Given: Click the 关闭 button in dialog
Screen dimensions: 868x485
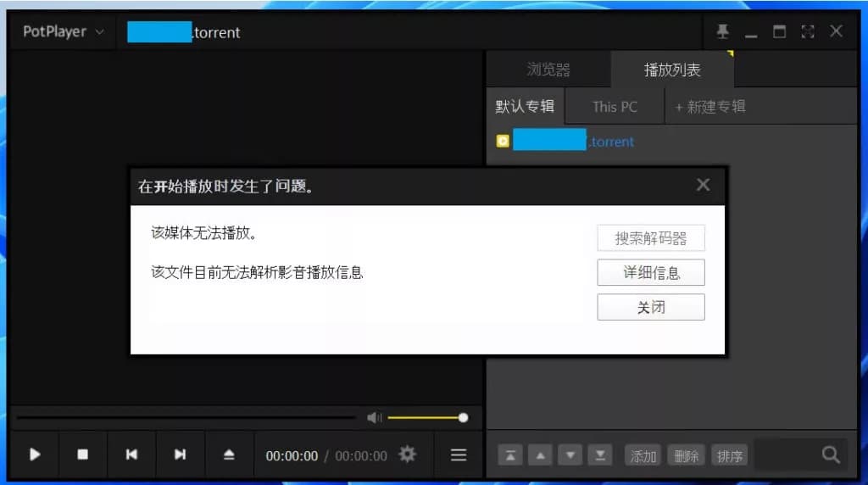Looking at the screenshot, I should pyautogui.click(x=651, y=307).
